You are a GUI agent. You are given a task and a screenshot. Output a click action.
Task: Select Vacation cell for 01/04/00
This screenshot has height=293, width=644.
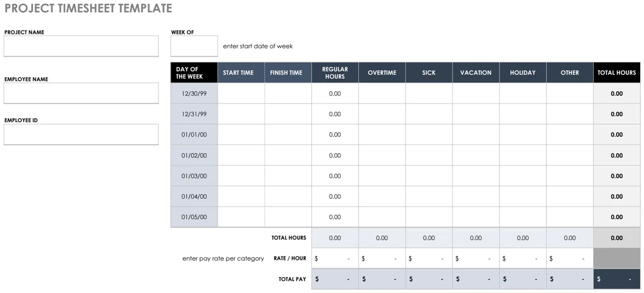point(476,196)
